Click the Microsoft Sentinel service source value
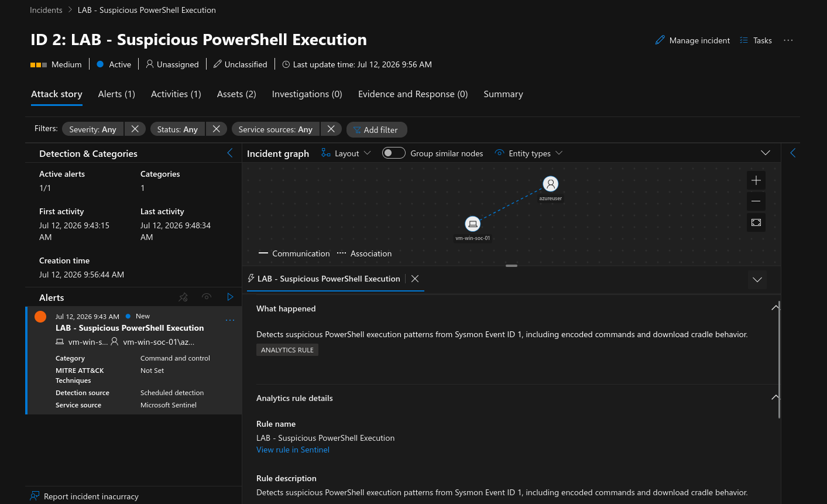This screenshot has width=827, height=504. pos(169,405)
